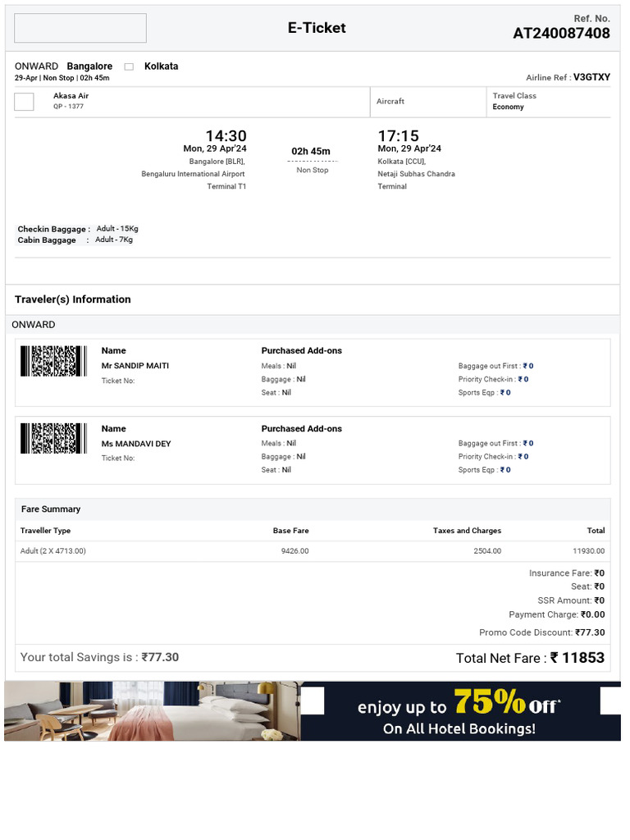Click the hotel bedroom photo in the banner
Image resolution: width=630 pixels, height=840 pixels.
tap(153, 710)
